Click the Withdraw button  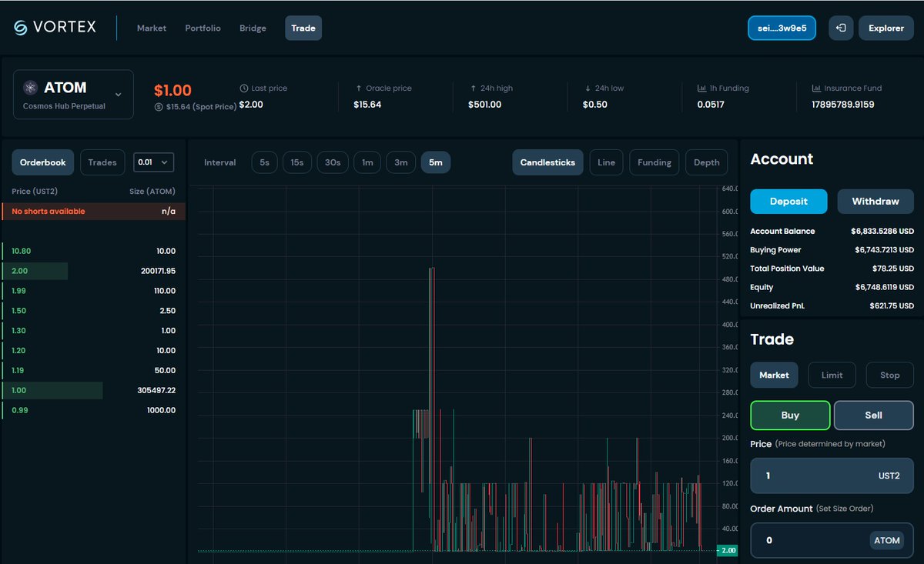pos(875,201)
